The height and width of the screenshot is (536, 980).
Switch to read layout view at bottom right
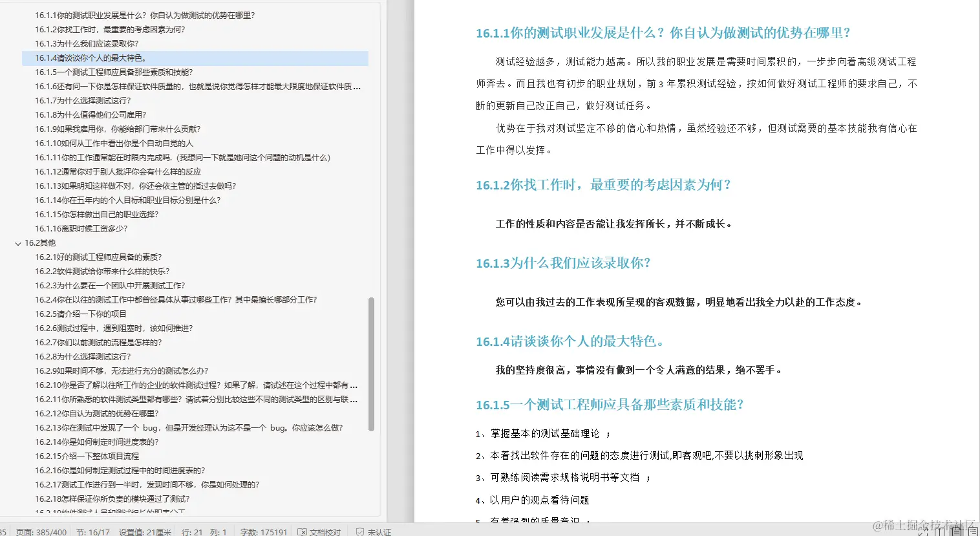(x=940, y=531)
